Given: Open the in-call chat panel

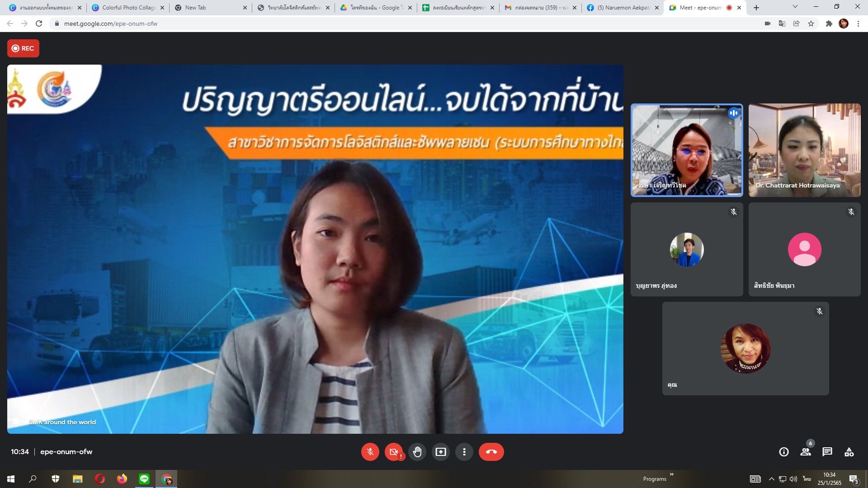Looking at the screenshot, I should pyautogui.click(x=827, y=452).
